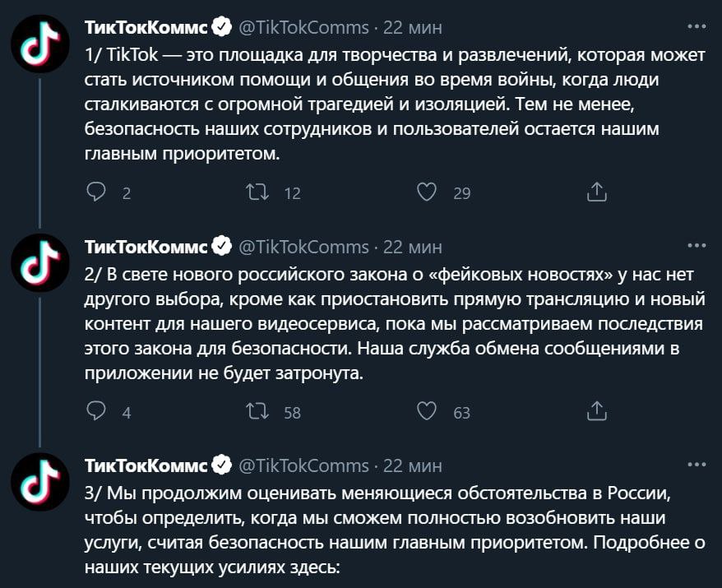Screen dimensions: 722x588
Task: Reply to the second tweet with 4 replies
Action: point(96,412)
